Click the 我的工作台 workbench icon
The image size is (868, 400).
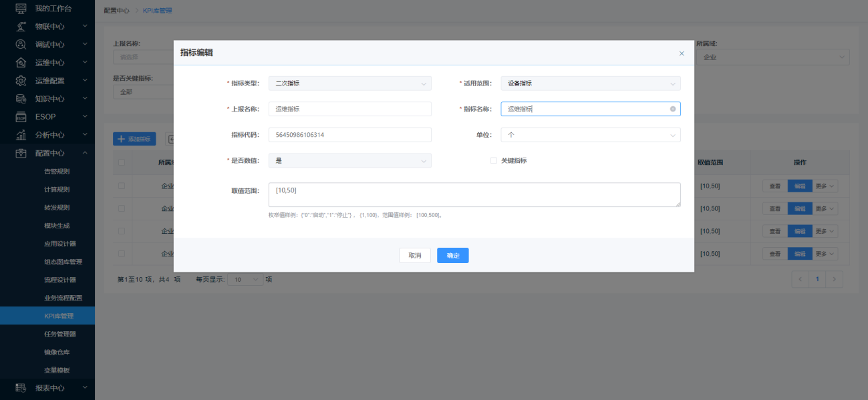(x=21, y=8)
